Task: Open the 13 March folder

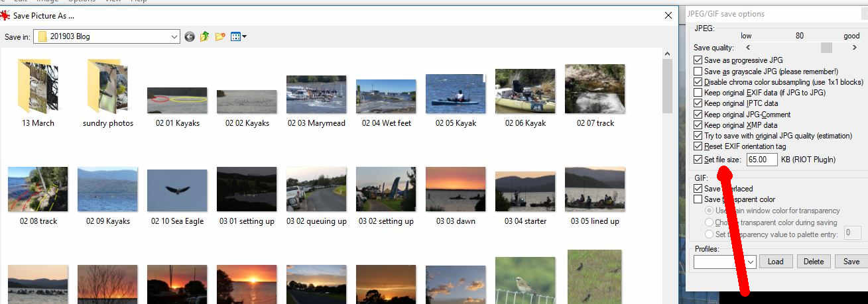Action: coord(38,87)
